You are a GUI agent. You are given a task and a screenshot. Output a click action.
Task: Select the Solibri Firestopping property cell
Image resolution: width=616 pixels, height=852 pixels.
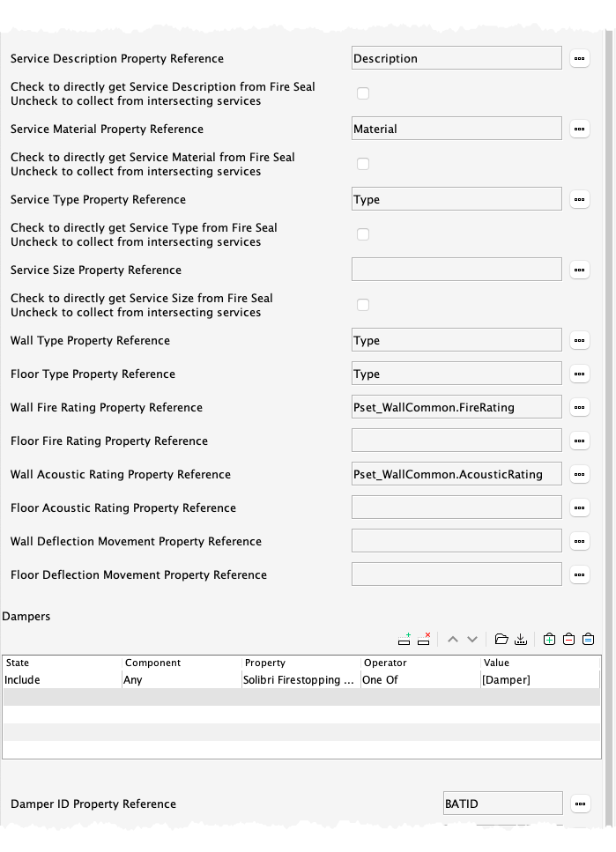pyautogui.click(x=301, y=680)
